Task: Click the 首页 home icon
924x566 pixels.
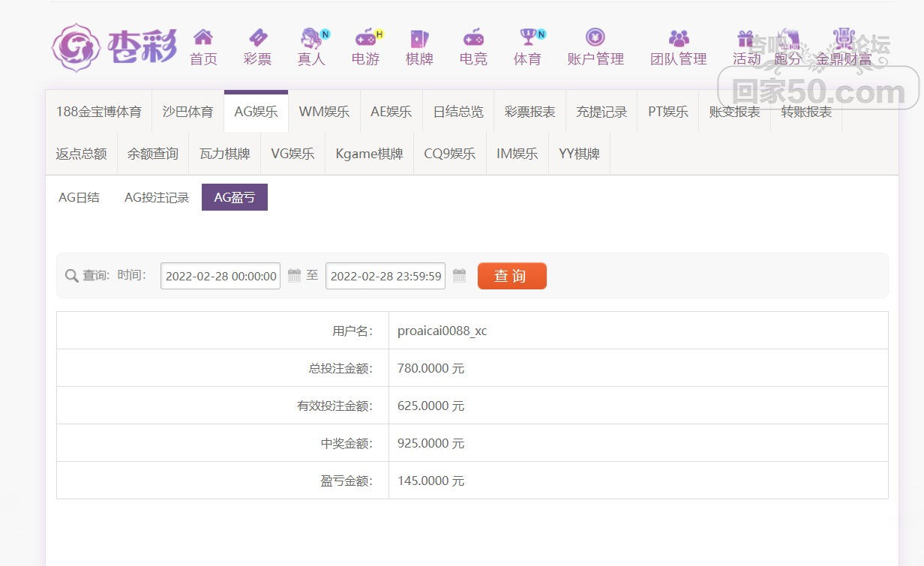Action: point(203,37)
